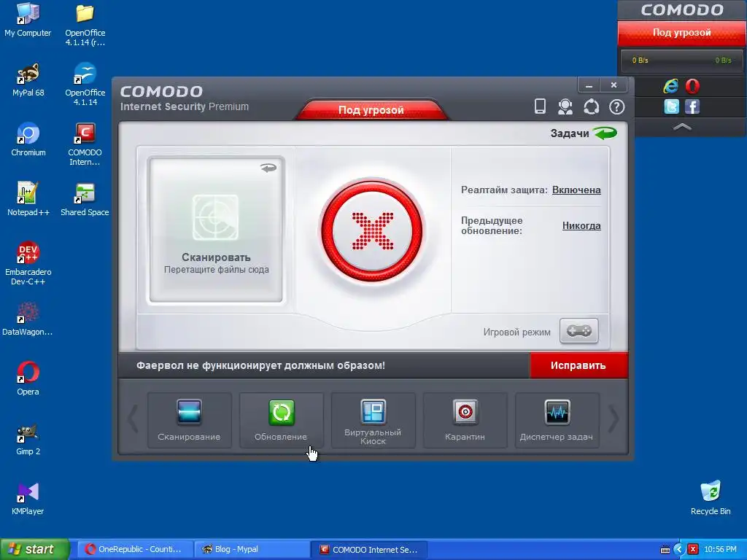Minimize the COMODO window
This screenshot has height=560, width=747.
point(589,85)
